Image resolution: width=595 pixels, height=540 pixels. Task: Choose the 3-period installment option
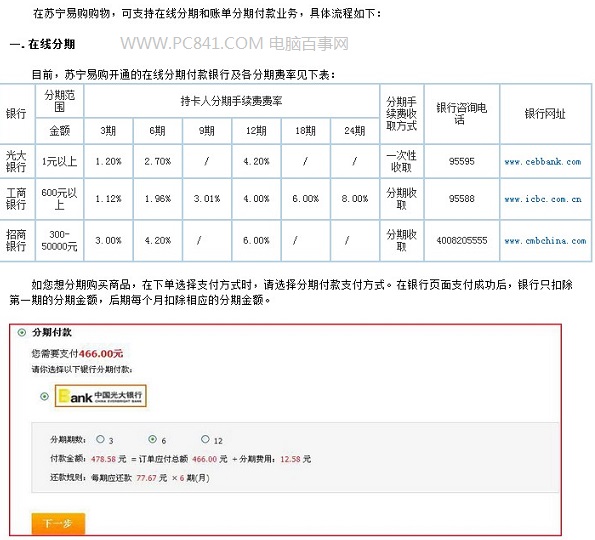click(100, 439)
